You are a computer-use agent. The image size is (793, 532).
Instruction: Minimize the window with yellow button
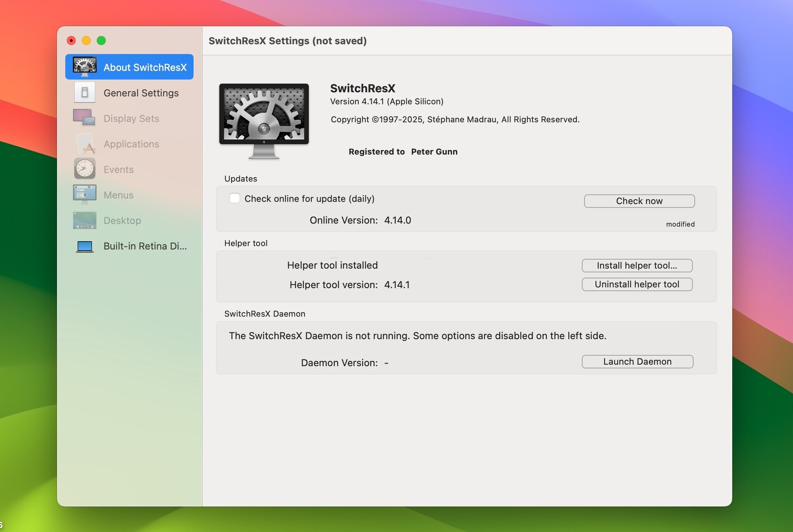tap(86, 40)
